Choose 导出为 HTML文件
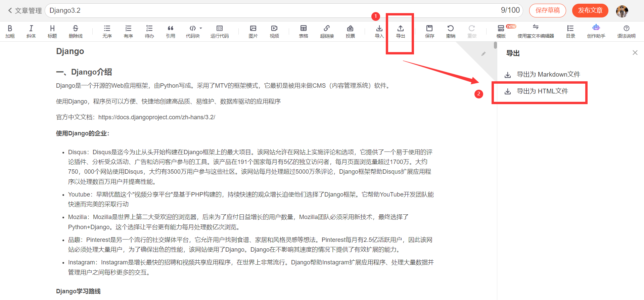Viewport: 644px width, 300px height. coord(536,91)
